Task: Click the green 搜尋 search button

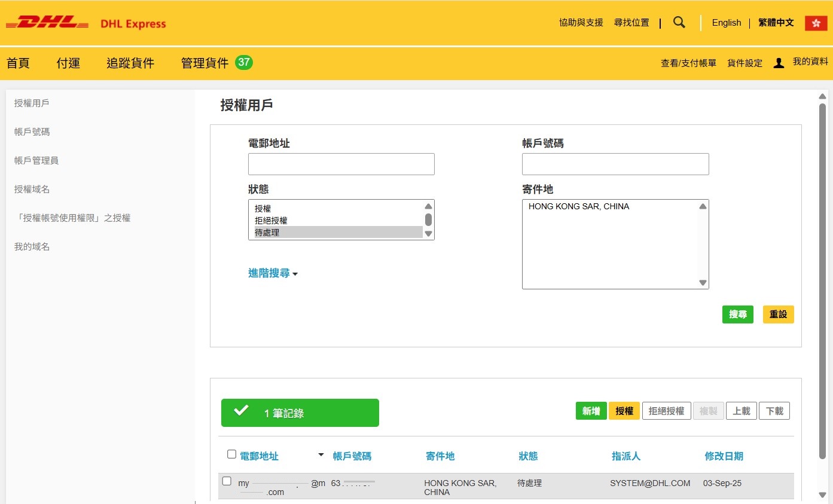Action: point(738,314)
